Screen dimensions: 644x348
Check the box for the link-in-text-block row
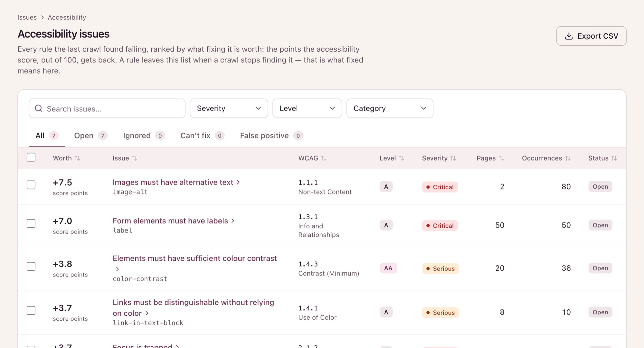[31, 310]
